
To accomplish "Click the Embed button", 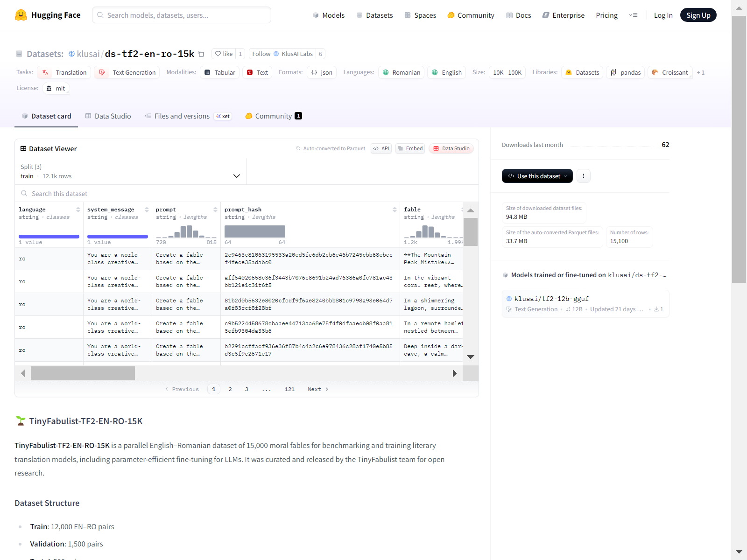I will pos(410,148).
